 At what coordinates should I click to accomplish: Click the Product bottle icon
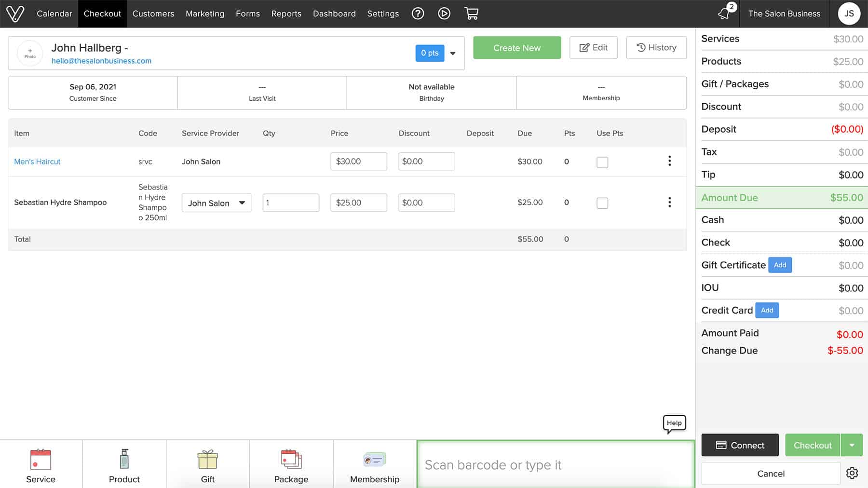pyautogui.click(x=124, y=459)
